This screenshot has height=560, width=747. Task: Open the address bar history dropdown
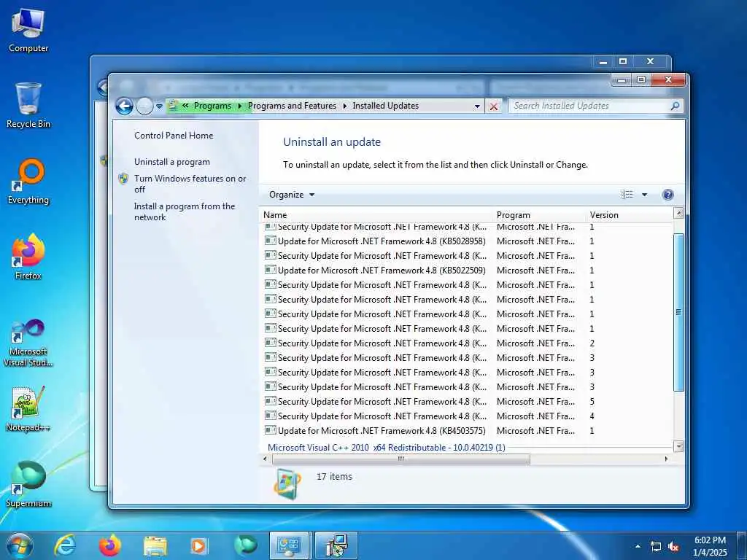point(477,106)
